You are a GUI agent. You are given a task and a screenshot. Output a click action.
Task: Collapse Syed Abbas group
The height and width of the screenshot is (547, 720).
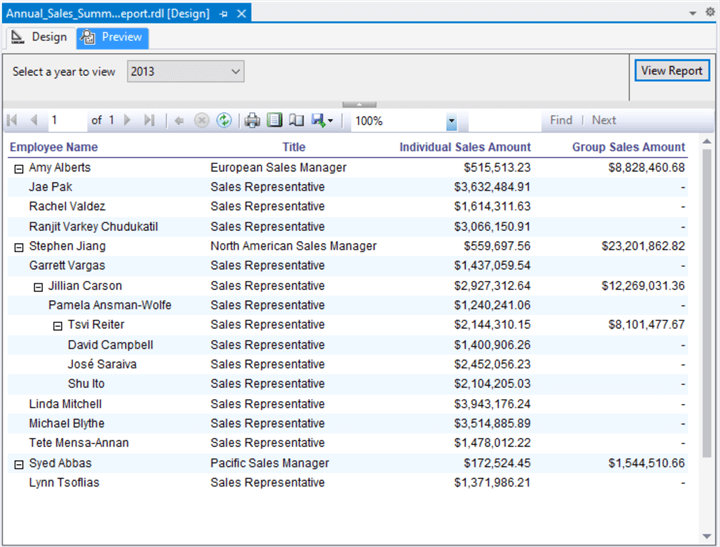18,465
